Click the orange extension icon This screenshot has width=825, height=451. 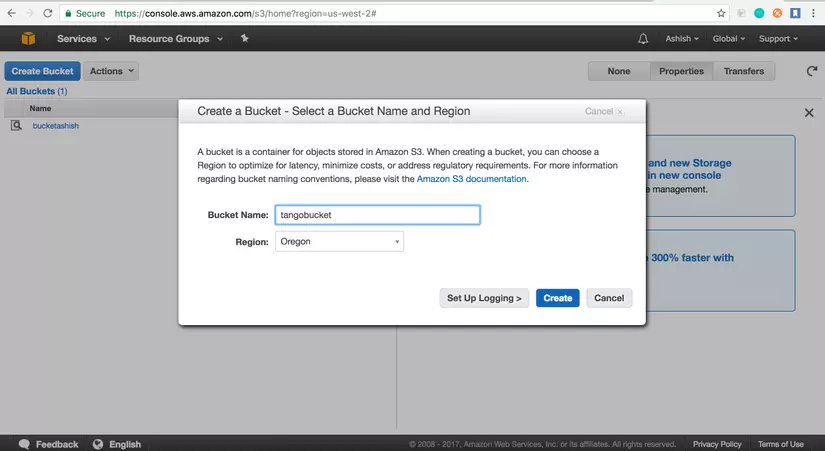pyautogui.click(x=777, y=13)
